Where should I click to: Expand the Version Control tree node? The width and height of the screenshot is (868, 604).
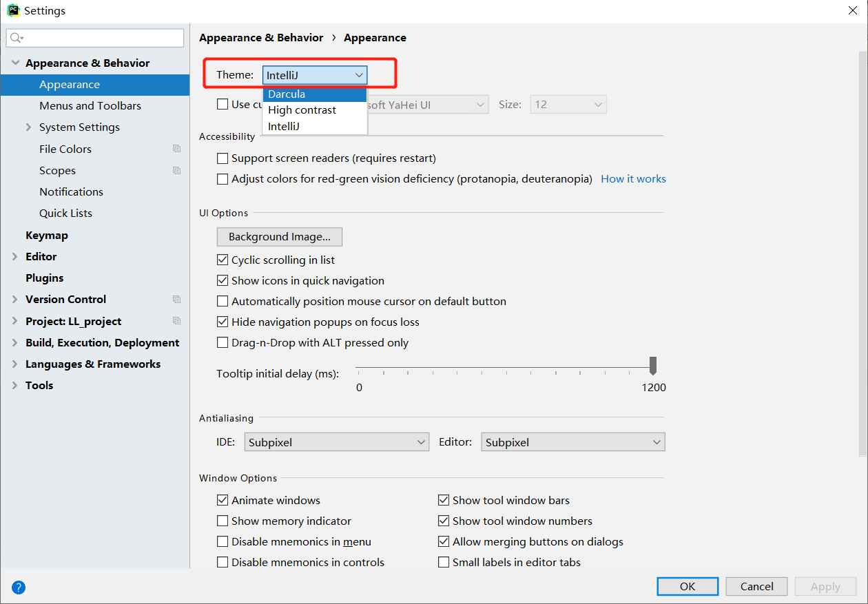(15, 300)
